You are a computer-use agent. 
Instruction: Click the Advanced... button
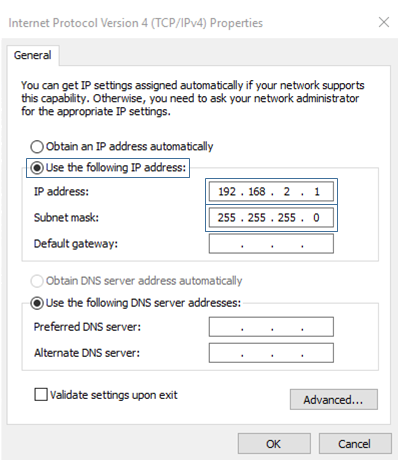tap(334, 399)
